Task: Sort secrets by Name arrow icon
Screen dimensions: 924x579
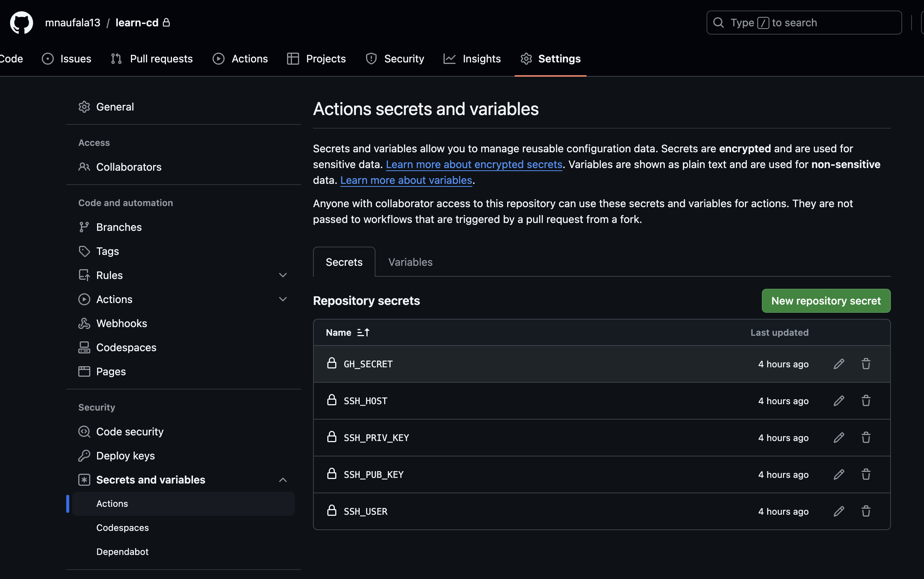Action: coord(363,332)
